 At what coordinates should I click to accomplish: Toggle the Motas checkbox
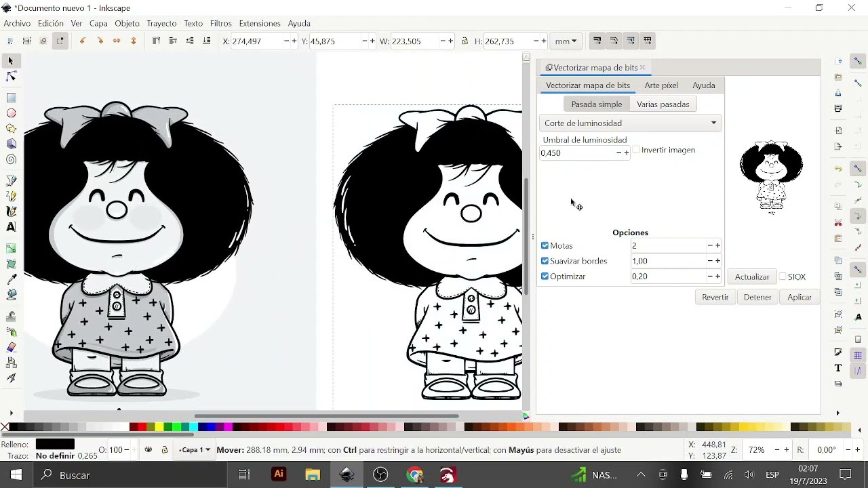pos(545,246)
